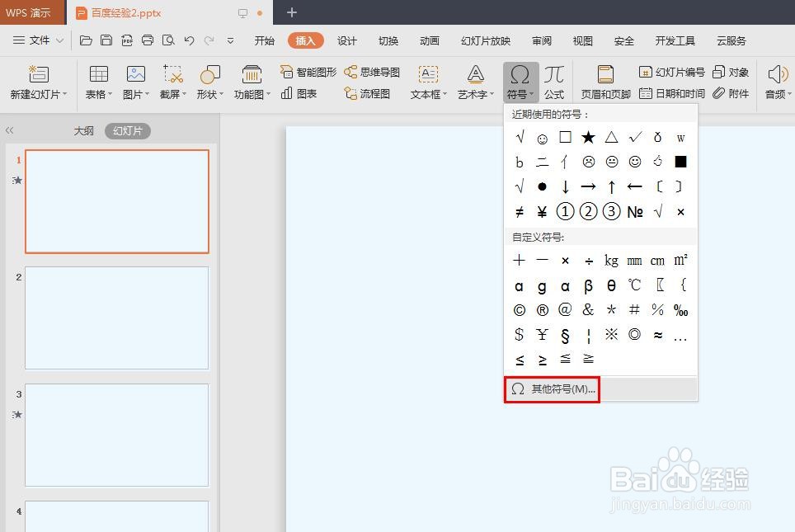The height and width of the screenshot is (532, 795).
Task: Click Slide number (幻灯片编号)
Action: click(x=672, y=72)
